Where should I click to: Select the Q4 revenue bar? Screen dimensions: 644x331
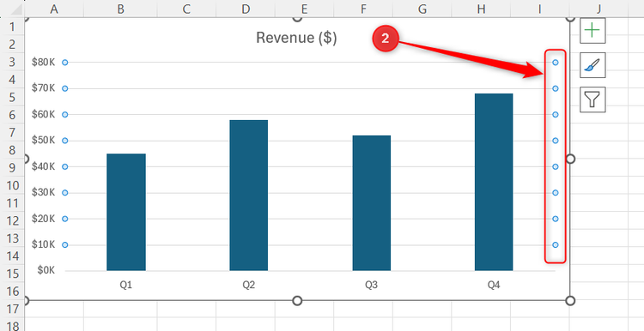coord(494,182)
